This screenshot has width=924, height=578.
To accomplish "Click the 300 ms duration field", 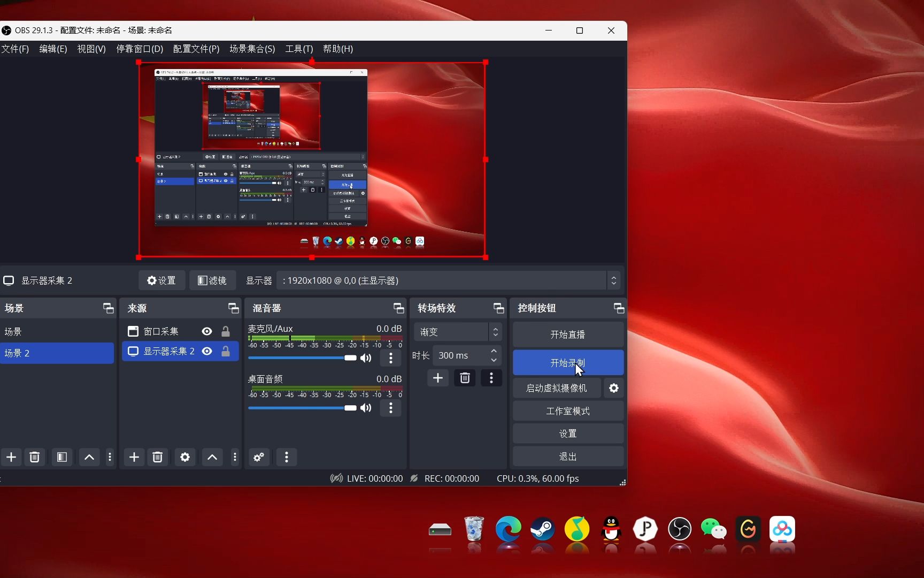I will point(461,355).
